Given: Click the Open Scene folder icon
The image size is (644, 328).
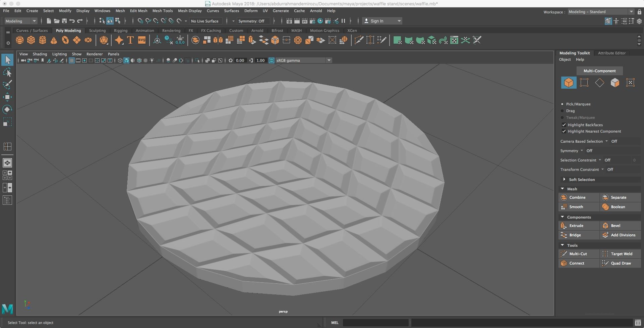Looking at the screenshot, I should click(x=57, y=21).
